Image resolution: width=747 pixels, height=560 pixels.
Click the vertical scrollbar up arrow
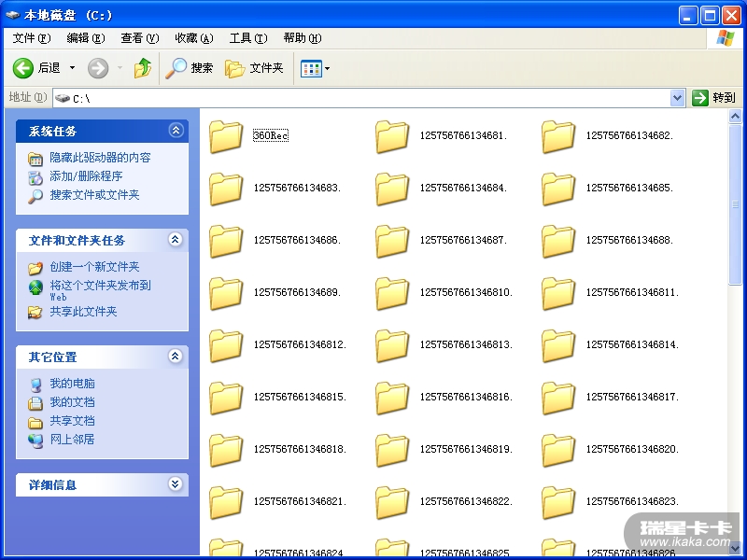pos(735,116)
